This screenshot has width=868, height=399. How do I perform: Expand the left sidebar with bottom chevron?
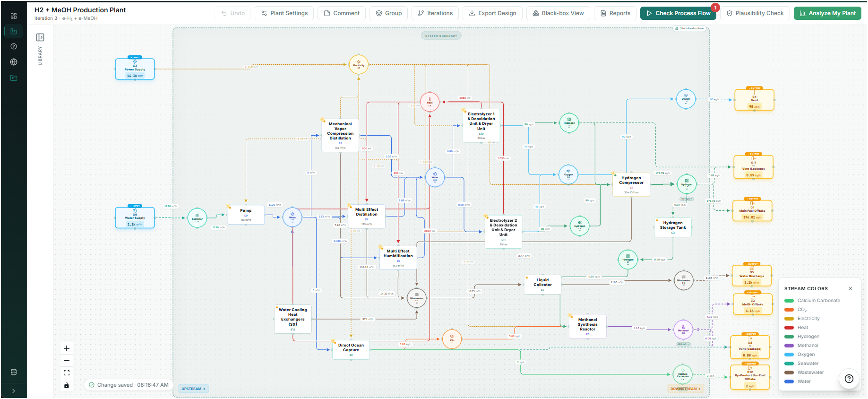(x=14, y=391)
